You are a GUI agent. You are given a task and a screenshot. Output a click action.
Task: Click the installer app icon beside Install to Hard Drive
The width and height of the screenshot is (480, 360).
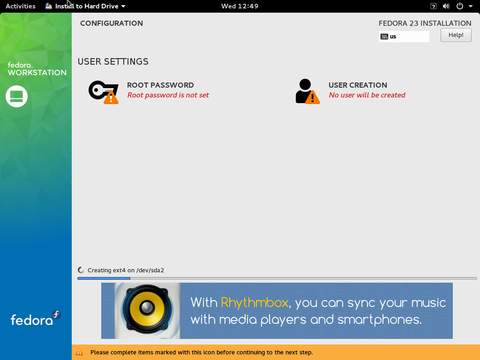pos(49,6)
